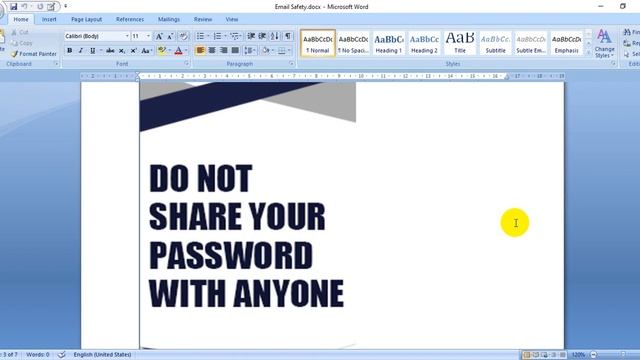Select Print Layout view in status bar
Viewport: 640px width, 360px height.
click(x=527, y=355)
